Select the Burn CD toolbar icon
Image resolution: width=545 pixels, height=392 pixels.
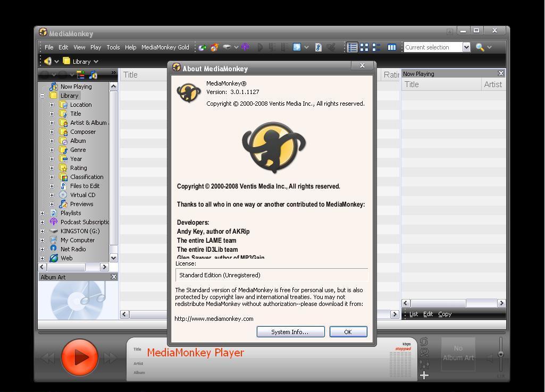point(214,47)
